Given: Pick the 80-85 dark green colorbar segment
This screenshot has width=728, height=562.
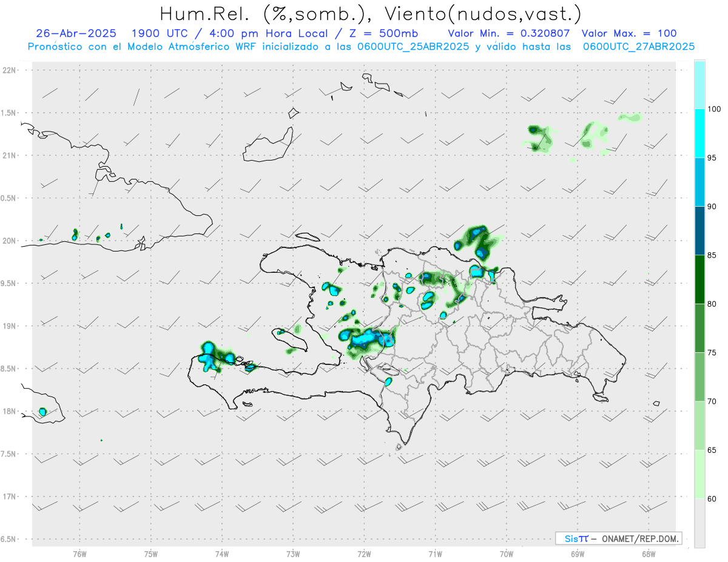Looking at the screenshot, I should click(699, 279).
